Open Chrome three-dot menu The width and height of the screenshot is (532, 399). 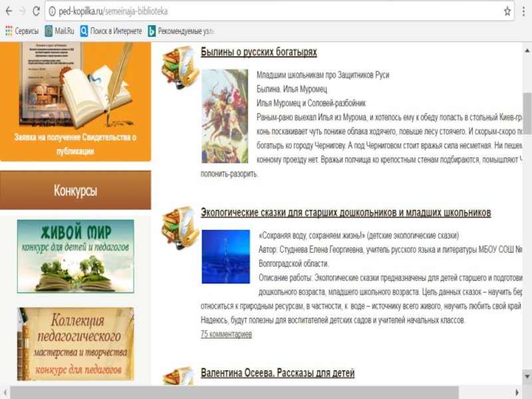pyautogui.click(x=524, y=11)
